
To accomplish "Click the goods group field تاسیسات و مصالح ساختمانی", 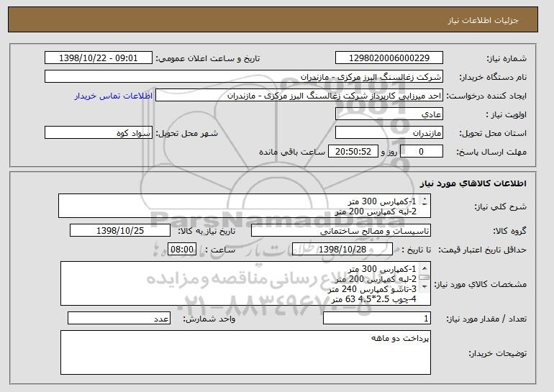I will coord(341,231).
